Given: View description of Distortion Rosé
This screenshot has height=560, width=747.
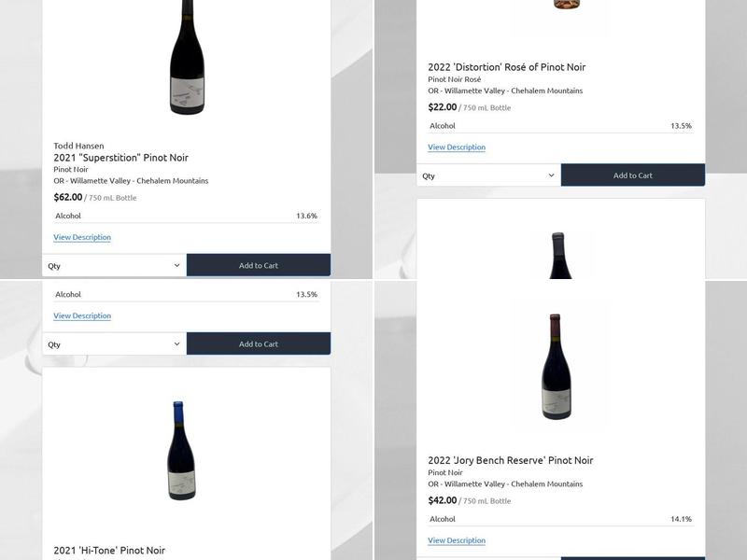Looking at the screenshot, I should (x=455, y=147).
